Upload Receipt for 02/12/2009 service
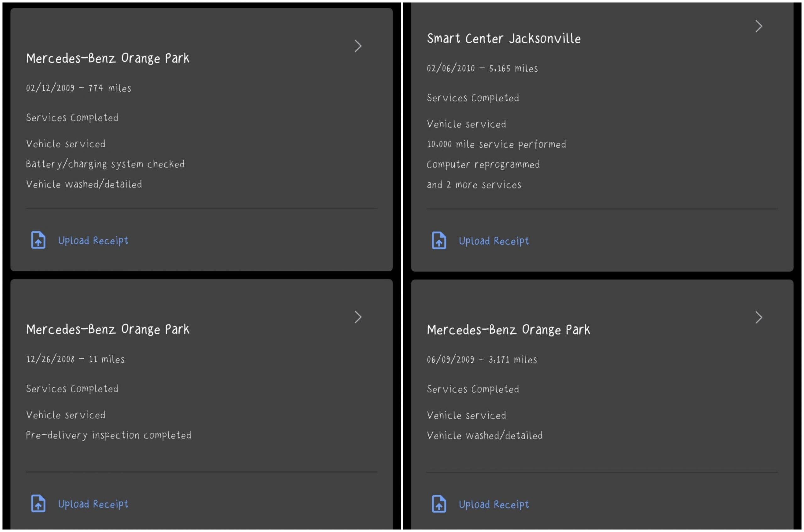 click(x=93, y=241)
